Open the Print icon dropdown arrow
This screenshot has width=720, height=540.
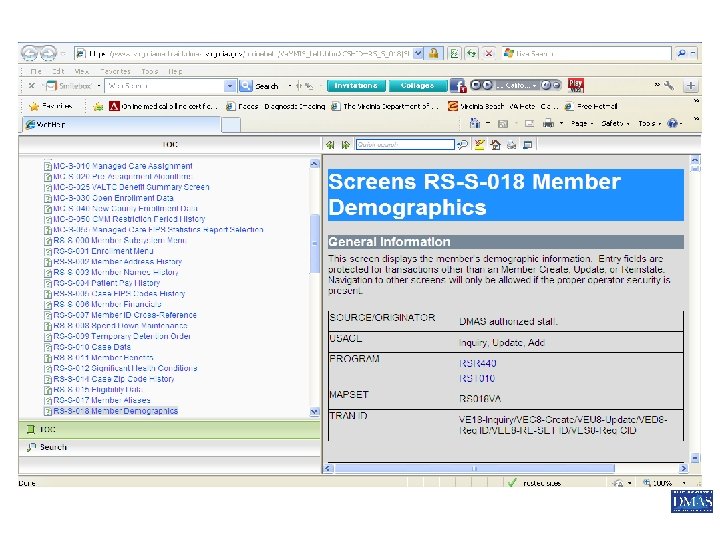[561, 124]
